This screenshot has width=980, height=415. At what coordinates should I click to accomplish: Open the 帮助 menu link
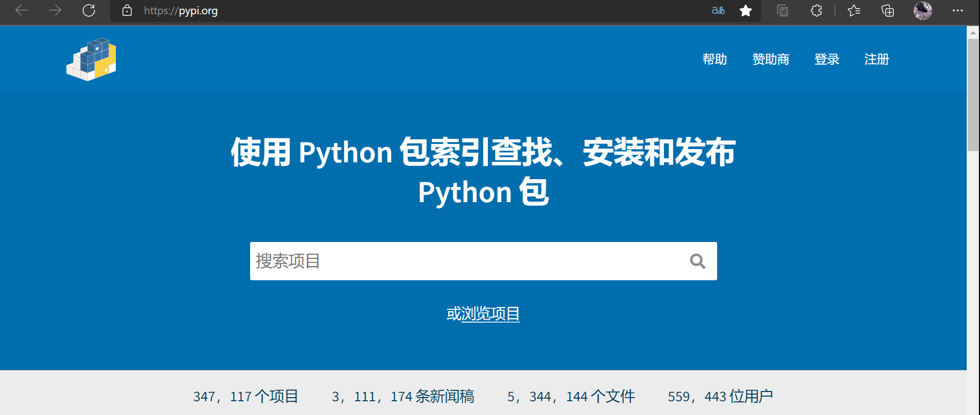point(715,59)
